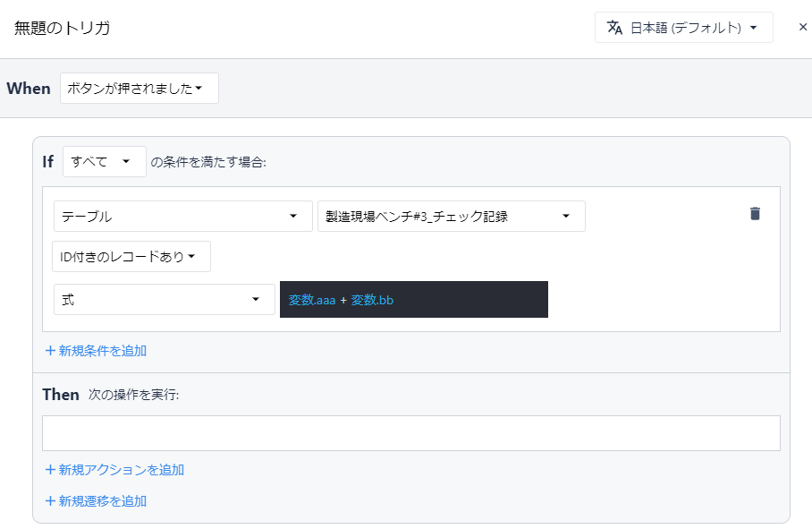Click the translate language icon
This screenshot has width=812, height=529.
pyautogui.click(x=614, y=28)
